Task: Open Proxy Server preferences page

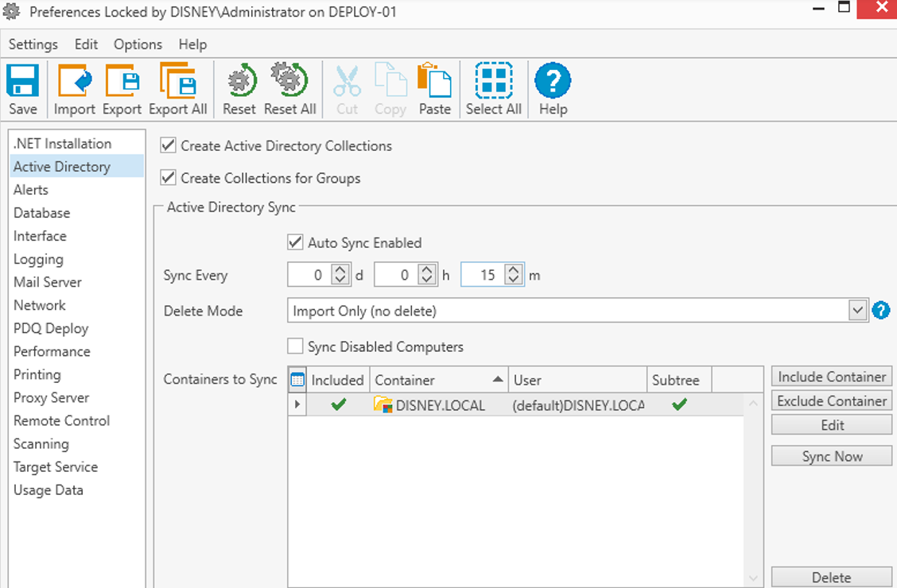Action: click(76, 397)
